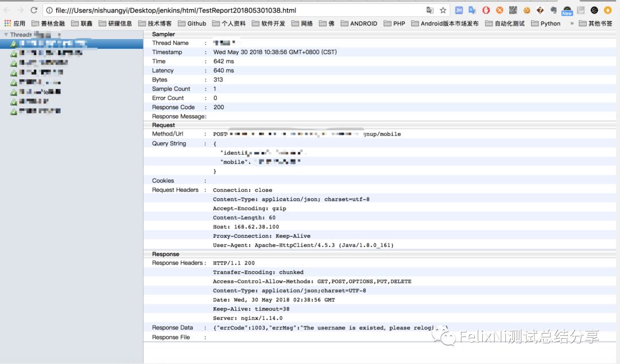This screenshot has height=364, width=620.
Task: Open the Python bookmark folder
Action: [546, 24]
